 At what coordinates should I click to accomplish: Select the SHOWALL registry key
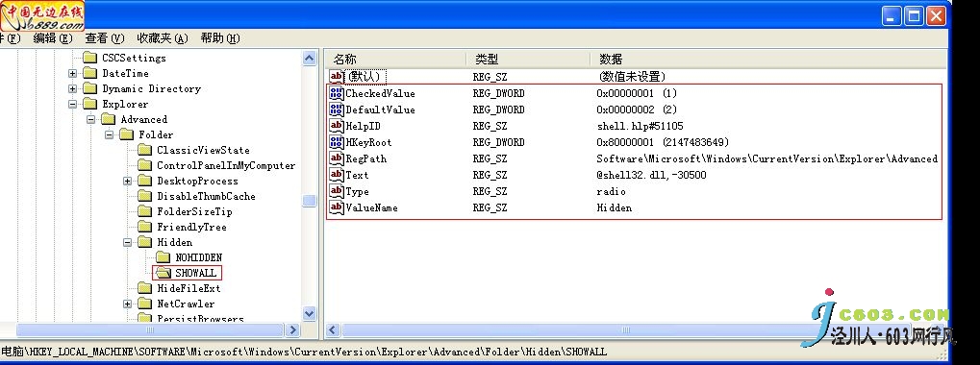coord(195,273)
